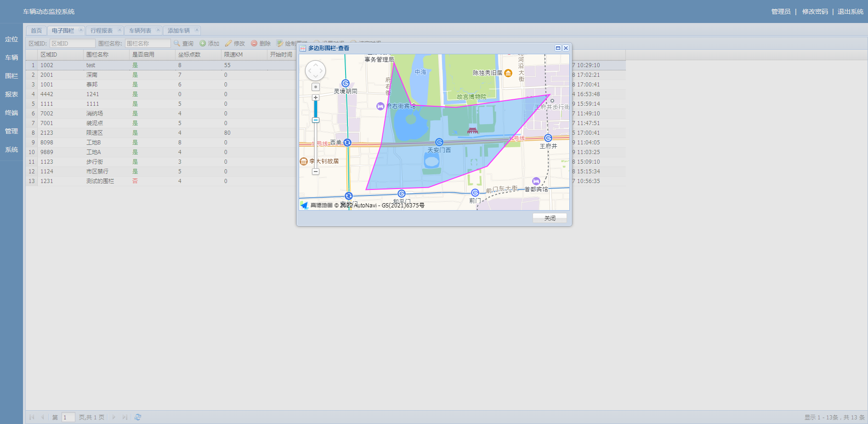Maximize the 多边形围栏-查看 dialog
This screenshot has height=424, width=868.
coord(558,48)
